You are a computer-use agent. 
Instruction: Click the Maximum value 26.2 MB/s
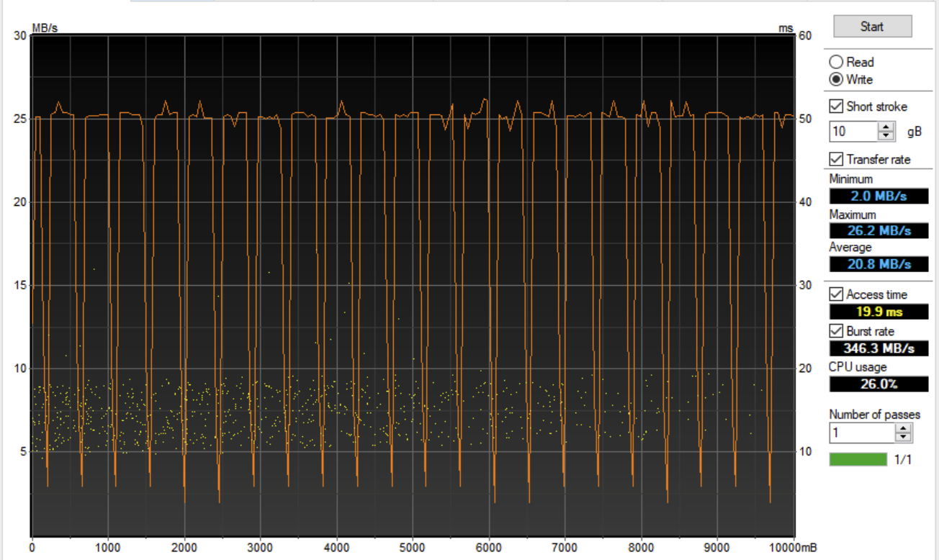coord(879,230)
